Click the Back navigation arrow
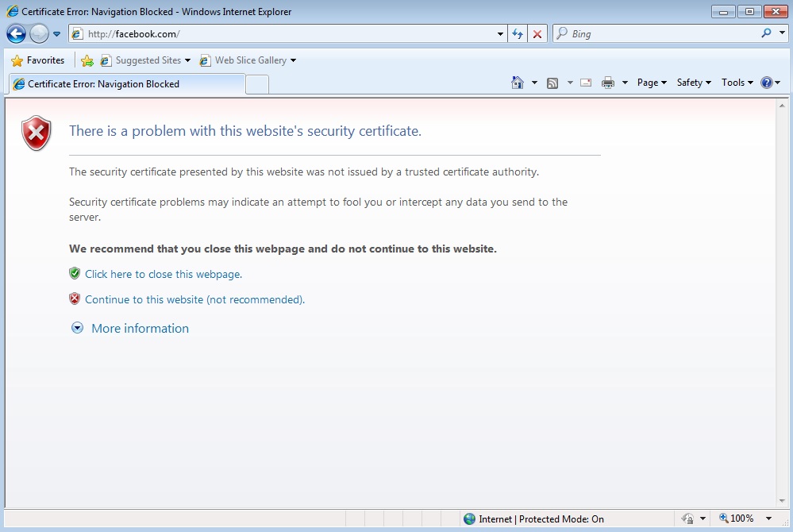This screenshot has height=532, width=793. tap(16, 34)
